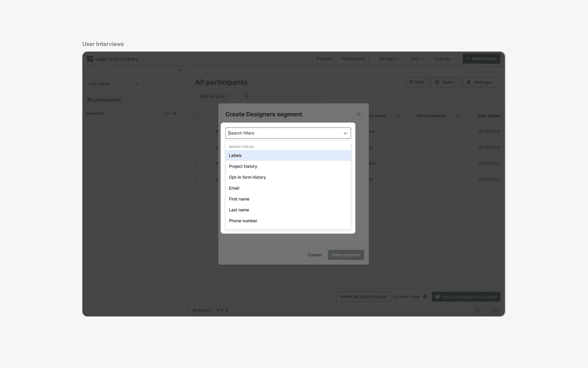
Task: Close the Create Designers segment dialog
Action: tap(359, 114)
